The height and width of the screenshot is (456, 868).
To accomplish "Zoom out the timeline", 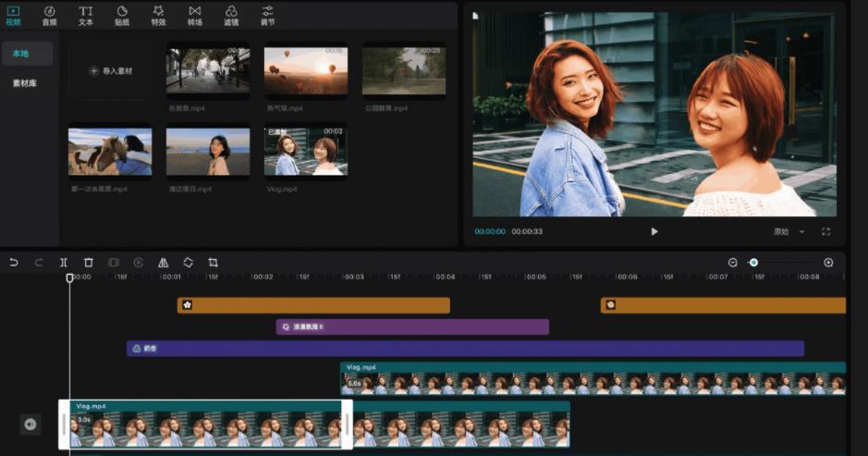I will (732, 263).
